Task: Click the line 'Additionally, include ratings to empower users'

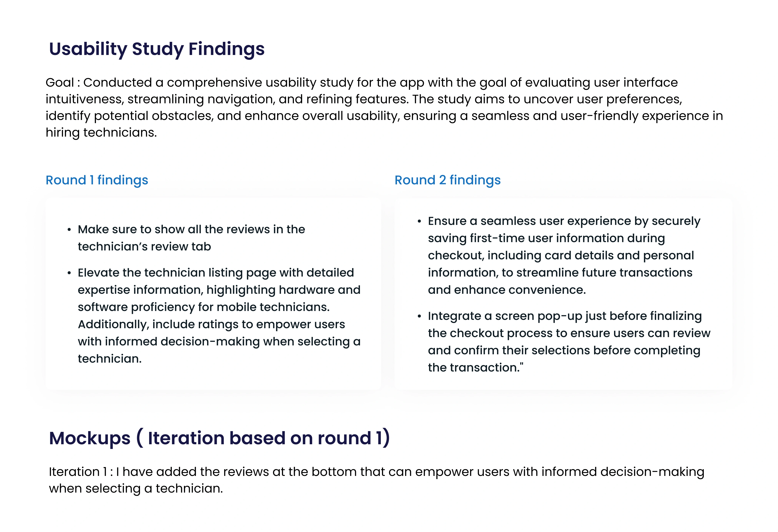Action: (211, 324)
